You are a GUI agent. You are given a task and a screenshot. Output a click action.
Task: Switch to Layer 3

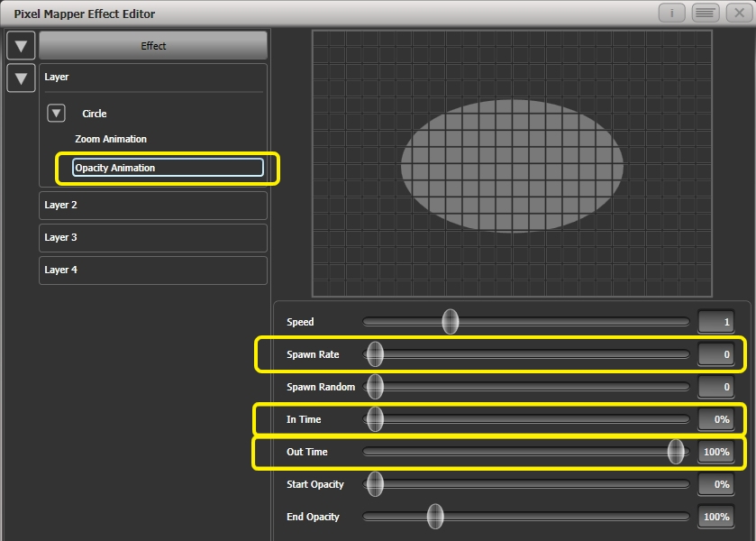pos(152,237)
